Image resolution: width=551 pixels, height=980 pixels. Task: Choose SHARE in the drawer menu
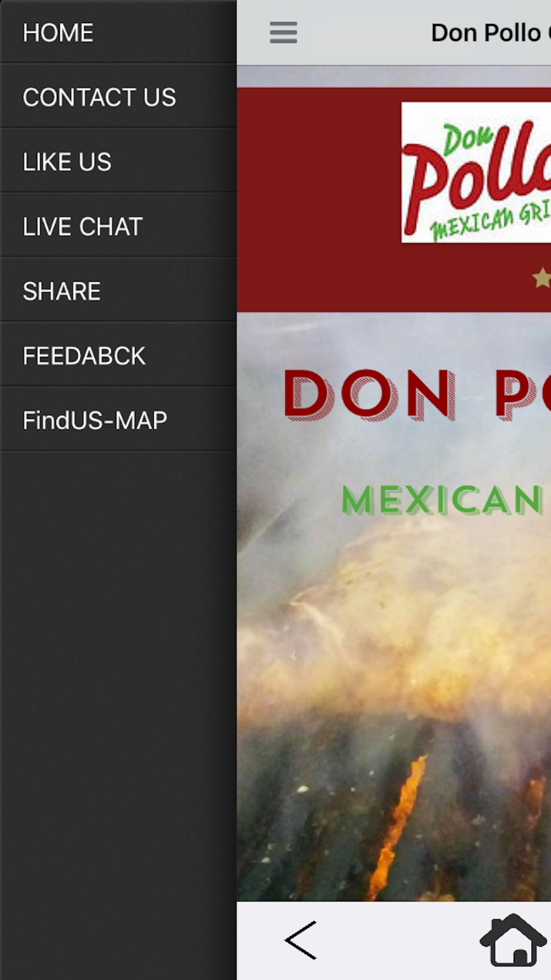point(118,290)
